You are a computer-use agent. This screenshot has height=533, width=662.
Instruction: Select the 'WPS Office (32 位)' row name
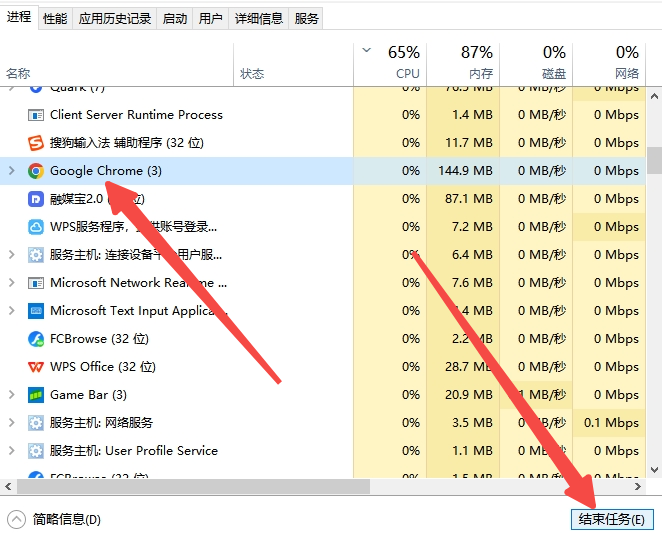[103, 367]
